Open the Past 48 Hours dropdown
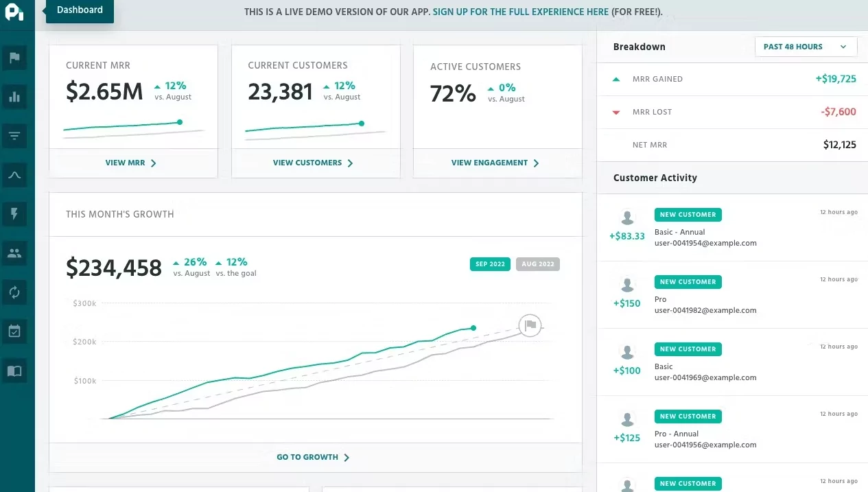The image size is (868, 492). click(806, 47)
